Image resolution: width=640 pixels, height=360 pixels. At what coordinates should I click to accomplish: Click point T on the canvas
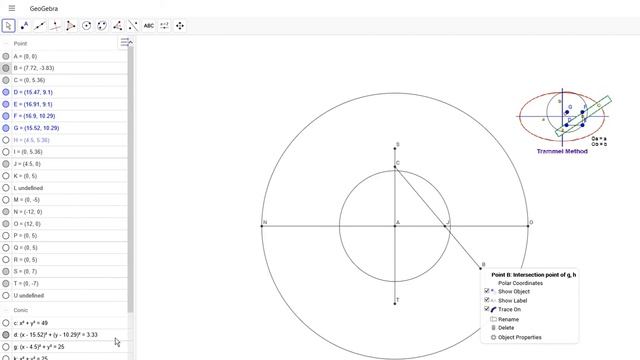pos(395,303)
